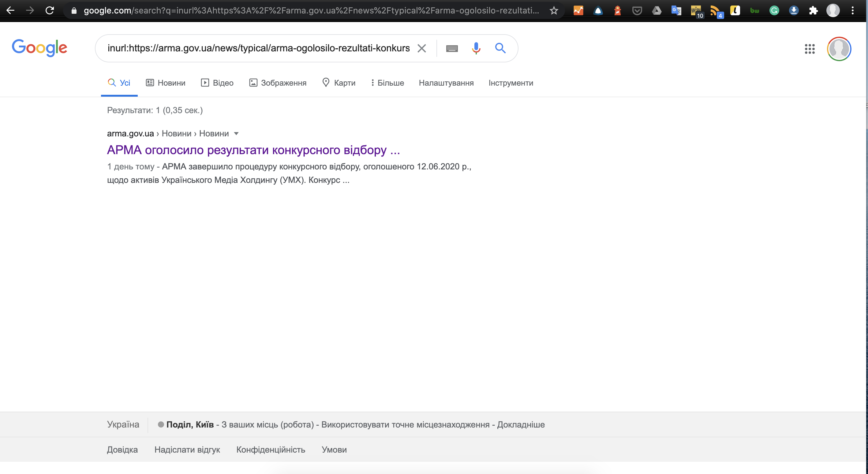
Task: Open the green bw extension icon
Action: point(754,11)
